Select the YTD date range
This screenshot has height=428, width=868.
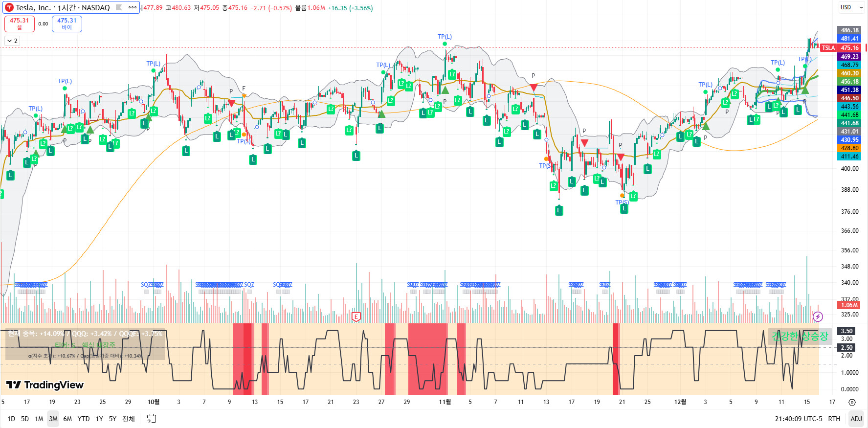(84, 419)
